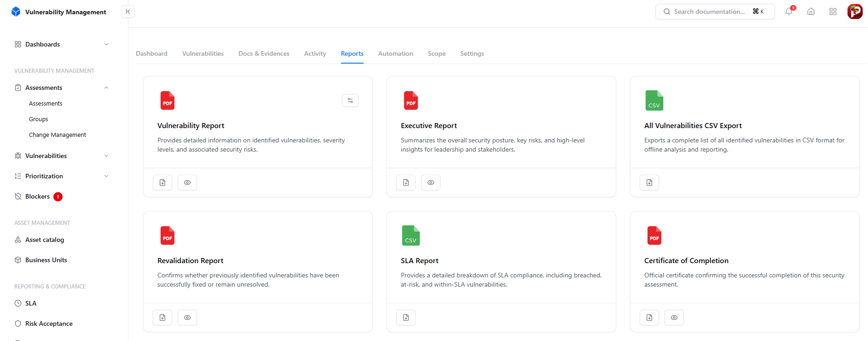868x341 pixels.
Task: Preview the Executive Report with eye icon
Action: [x=431, y=182]
